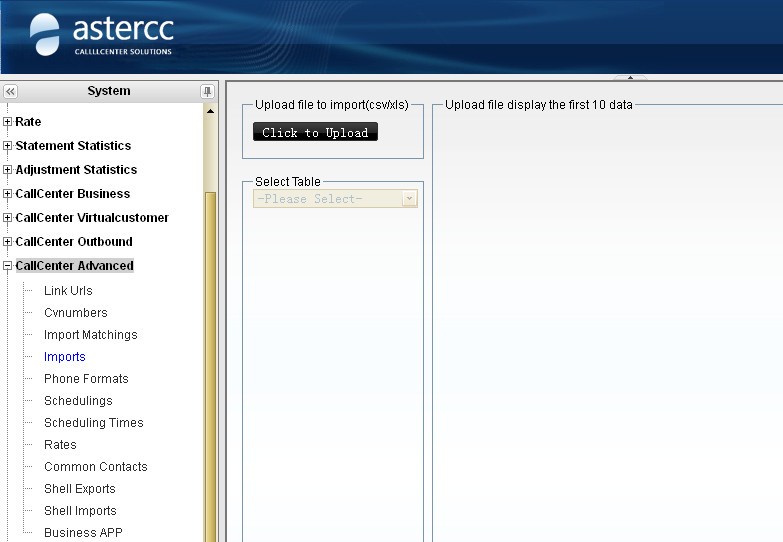Screen dimensions: 783x542
Task: Collapse the CallCenter Advanced node
Action: 8,266
